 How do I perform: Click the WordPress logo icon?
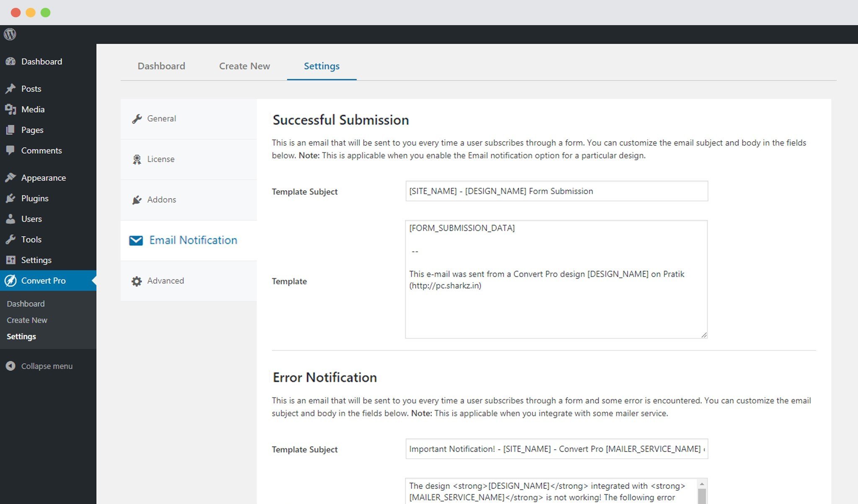[x=10, y=34]
